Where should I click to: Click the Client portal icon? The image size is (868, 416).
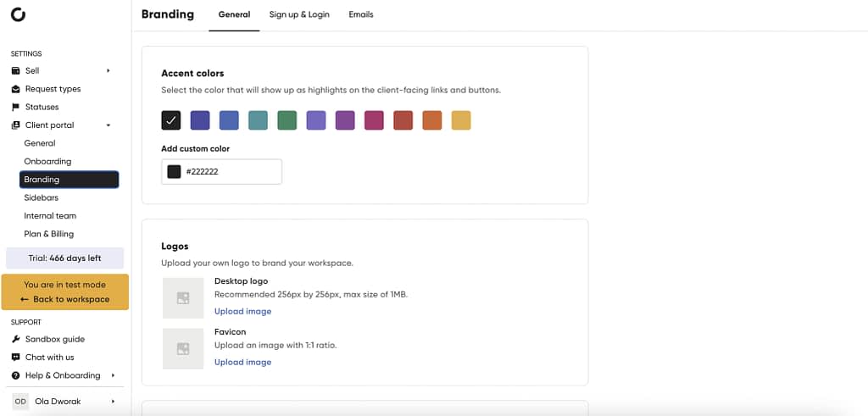pyautogui.click(x=15, y=125)
